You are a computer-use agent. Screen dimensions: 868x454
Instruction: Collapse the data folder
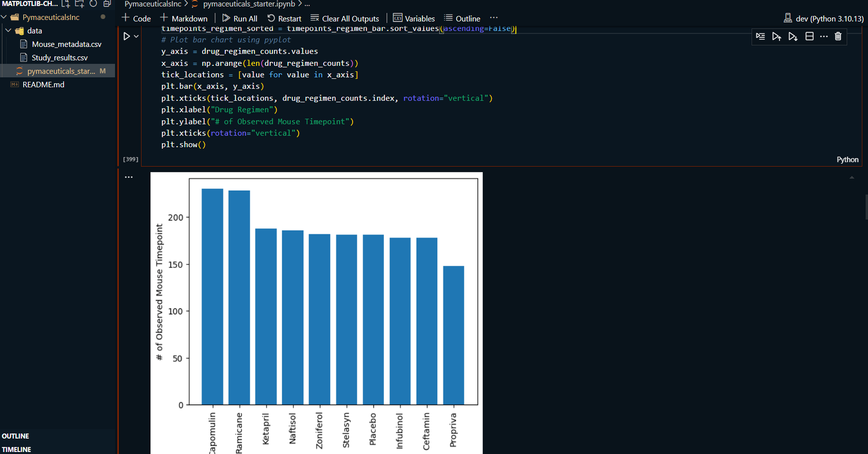[x=9, y=31]
